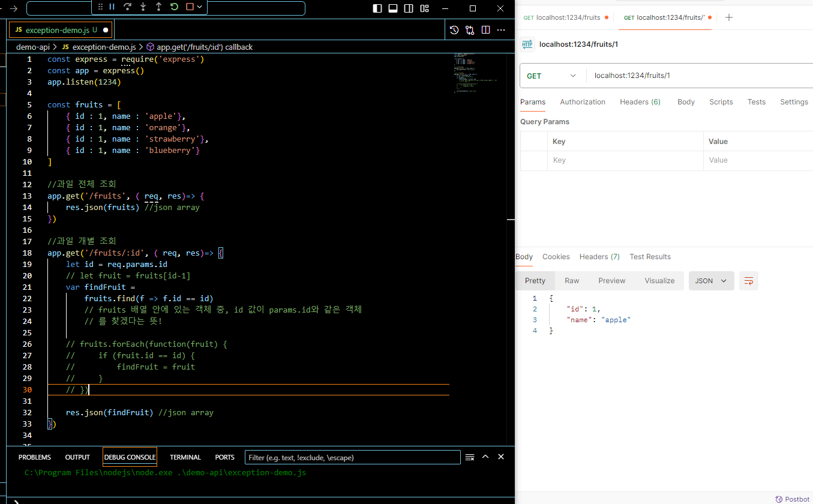Click the unsaved dot on exception-demo.js tab

106,29
